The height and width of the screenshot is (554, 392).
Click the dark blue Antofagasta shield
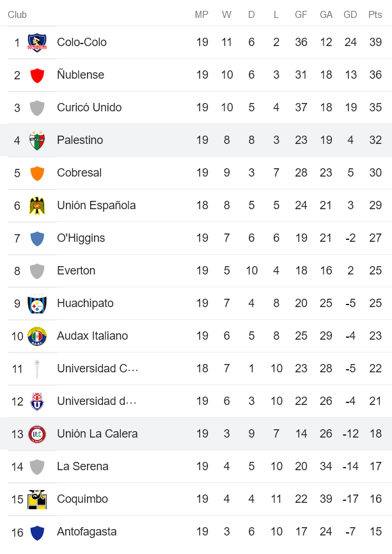(37, 532)
